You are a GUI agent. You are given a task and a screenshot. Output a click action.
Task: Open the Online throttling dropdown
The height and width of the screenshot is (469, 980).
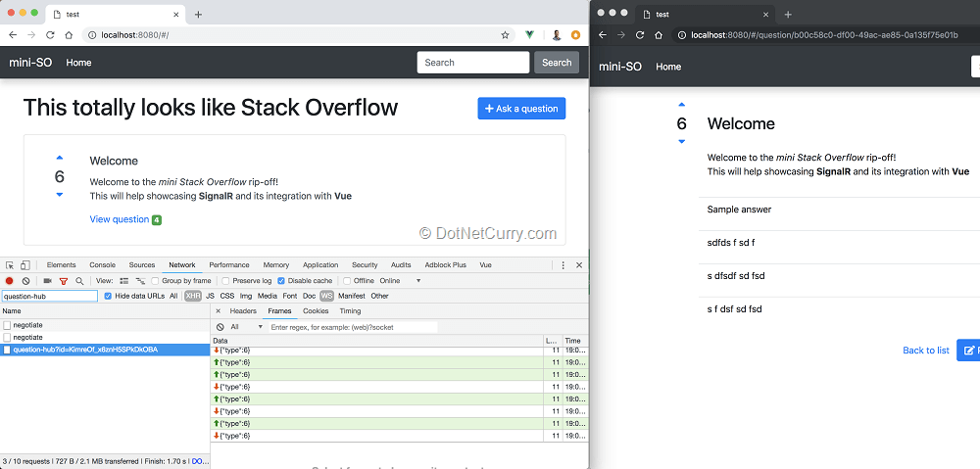pyautogui.click(x=400, y=281)
